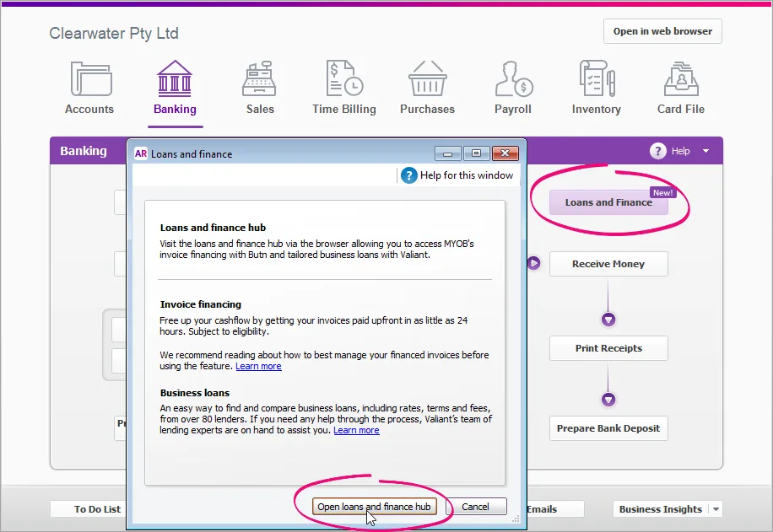
Task: Click Open in web browser button
Action: [662, 31]
